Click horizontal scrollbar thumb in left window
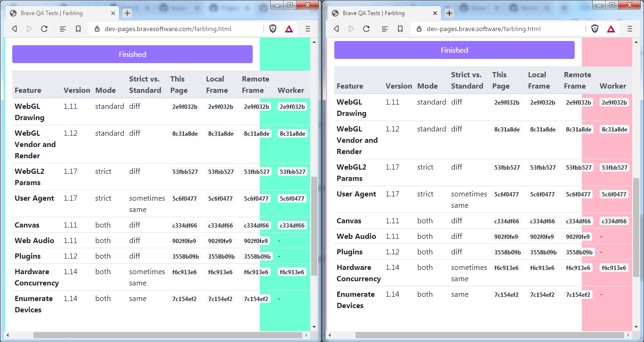 (x=167, y=335)
